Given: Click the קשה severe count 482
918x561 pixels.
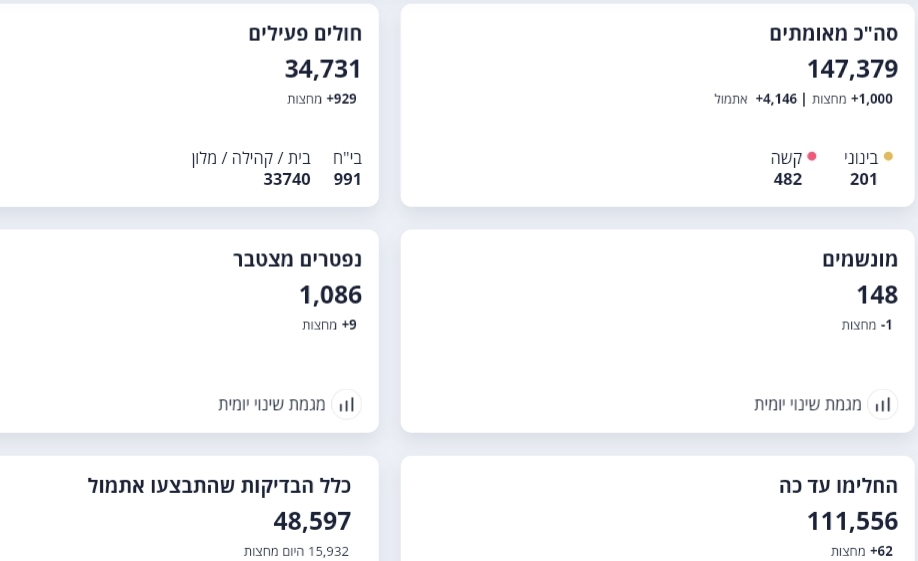Looking at the screenshot, I should tap(788, 179).
